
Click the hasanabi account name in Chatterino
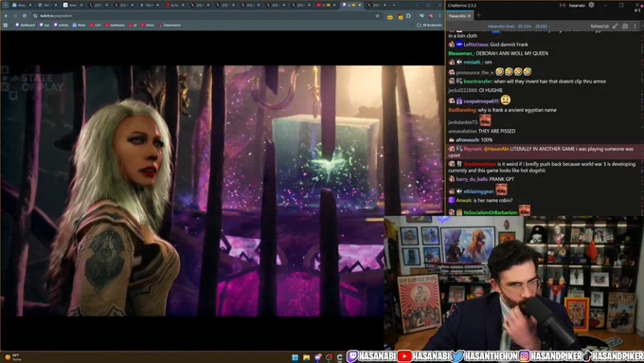577,6
